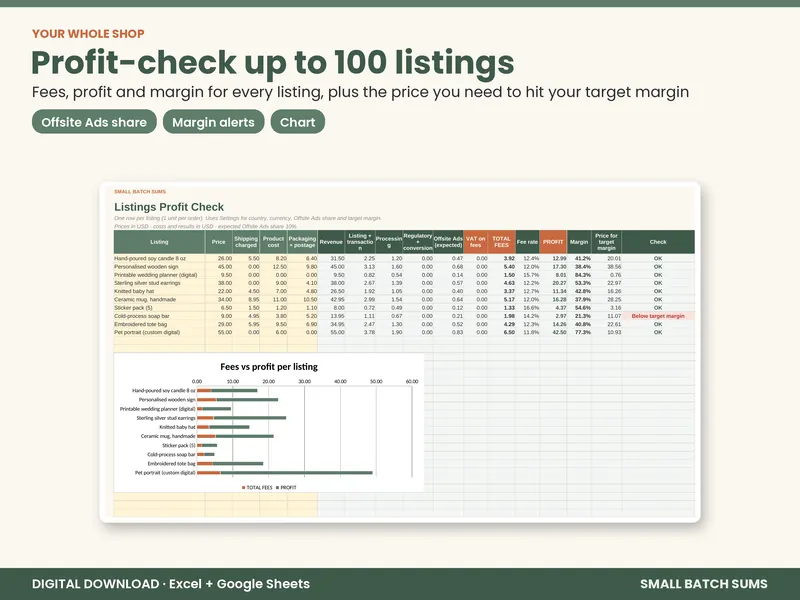
Task: Click the green Sterling silver stud earrings bar
Action: pos(249,418)
